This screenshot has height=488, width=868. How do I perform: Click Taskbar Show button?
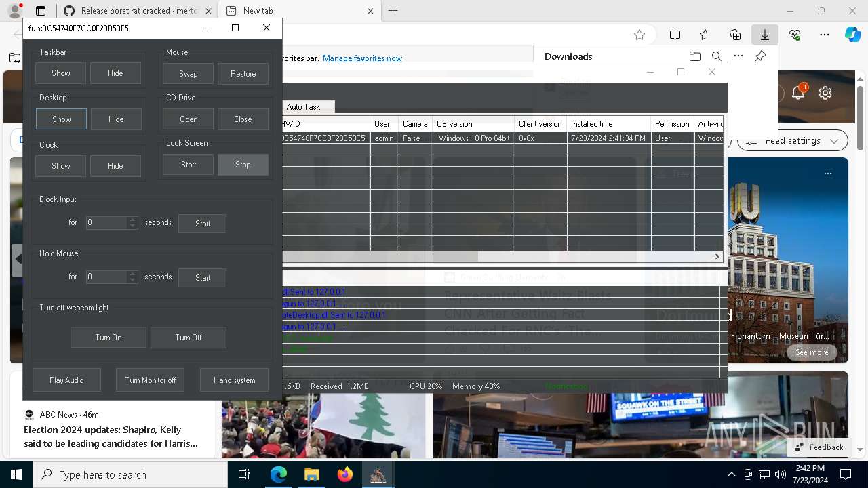(x=61, y=73)
